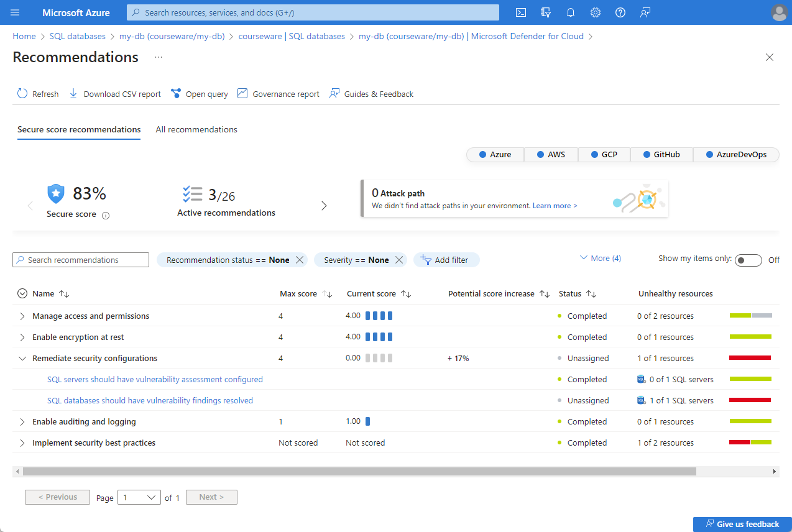This screenshot has height=532, width=792.
Task: Open the notifications bell
Action: coord(571,12)
